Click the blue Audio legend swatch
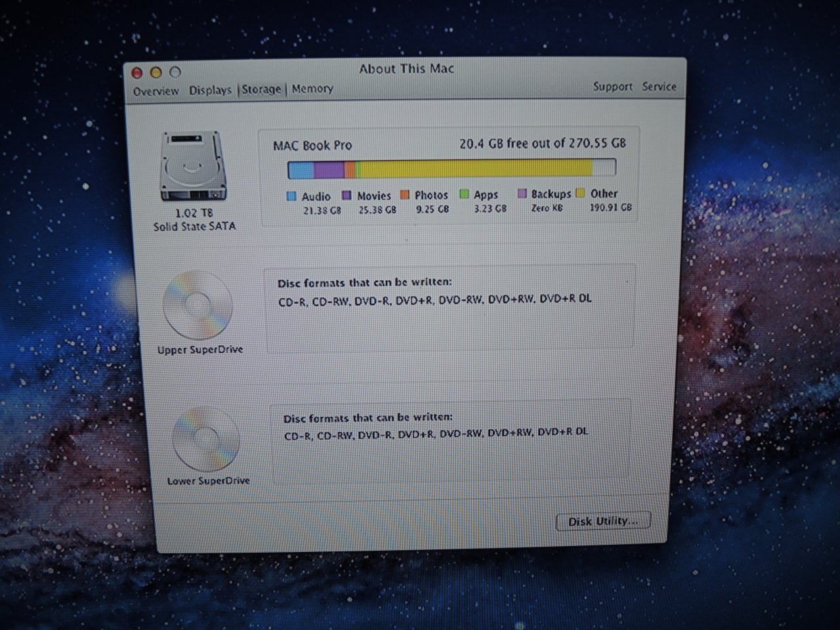 click(x=291, y=196)
